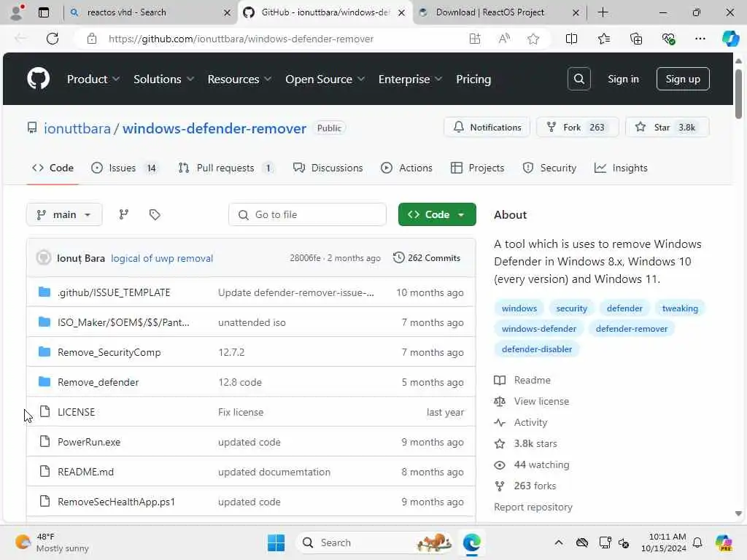View site information lock icon
Viewport: 747px width, 560px height.
tap(92, 39)
